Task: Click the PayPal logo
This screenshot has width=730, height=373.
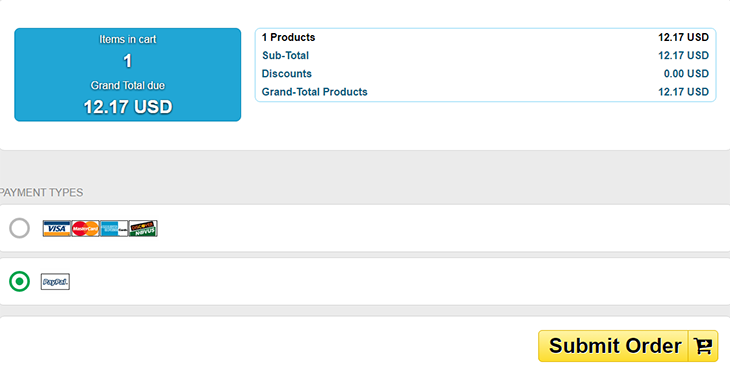Action: (55, 282)
